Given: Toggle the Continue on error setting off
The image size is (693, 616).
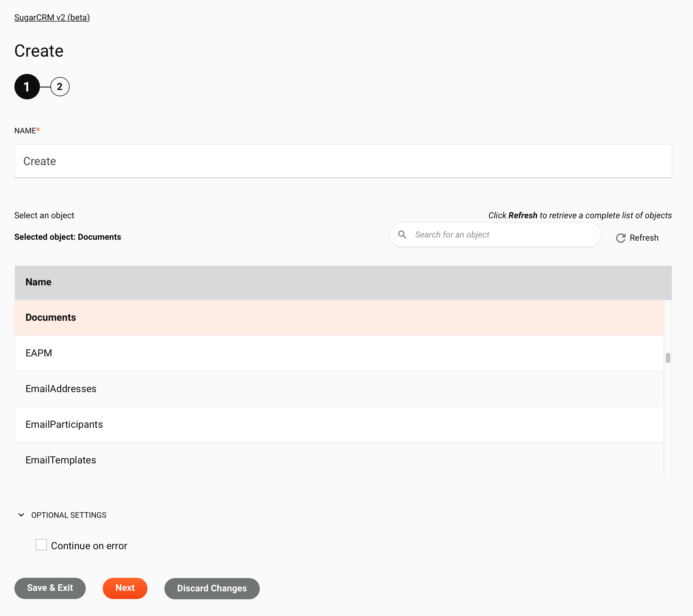Looking at the screenshot, I should click(x=41, y=545).
